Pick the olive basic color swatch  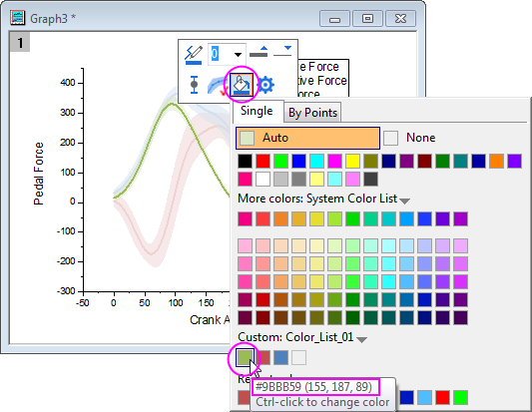(371, 161)
